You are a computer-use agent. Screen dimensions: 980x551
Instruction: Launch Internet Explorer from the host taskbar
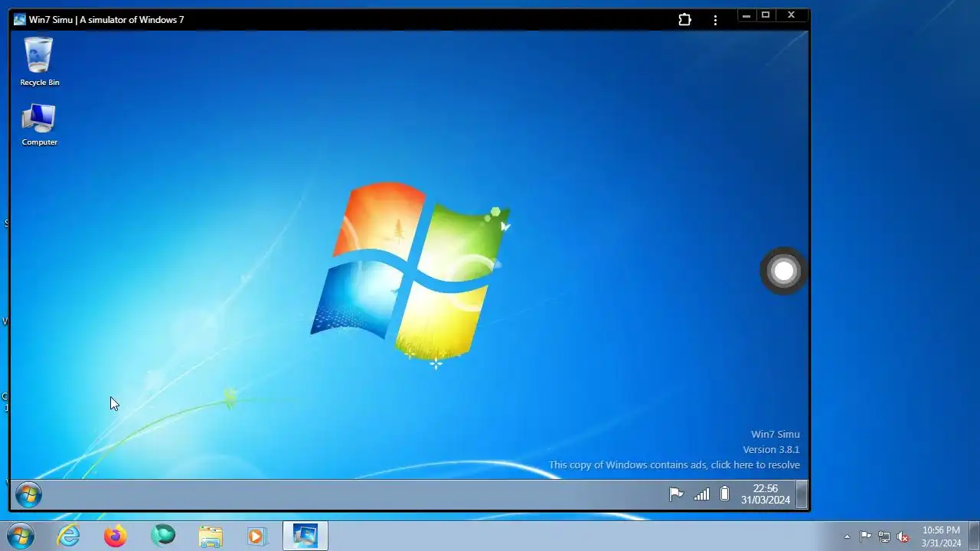[x=69, y=536]
